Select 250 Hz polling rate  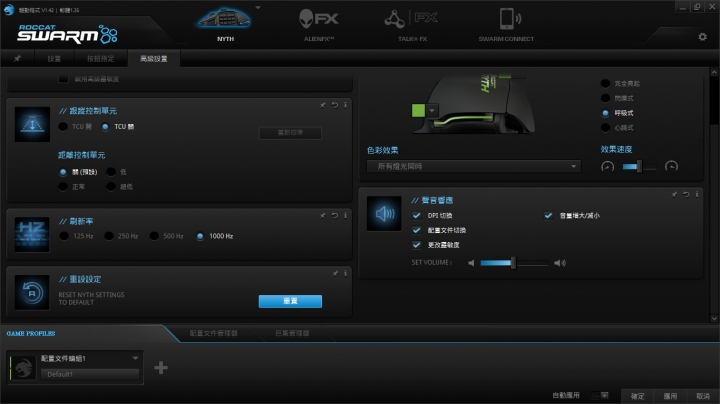coord(109,236)
